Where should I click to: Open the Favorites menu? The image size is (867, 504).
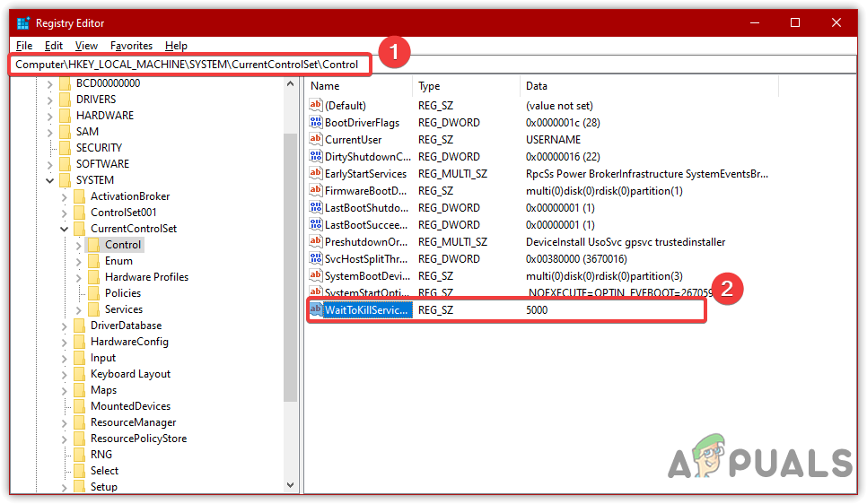click(131, 46)
